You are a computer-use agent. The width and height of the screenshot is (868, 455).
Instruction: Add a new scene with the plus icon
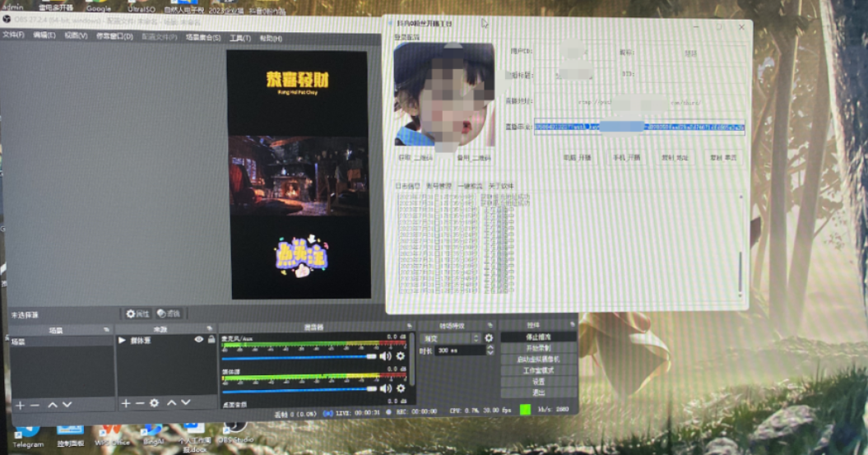tap(20, 405)
